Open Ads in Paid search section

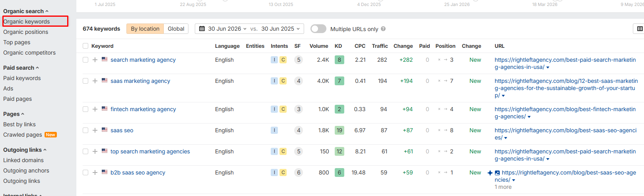click(8, 88)
